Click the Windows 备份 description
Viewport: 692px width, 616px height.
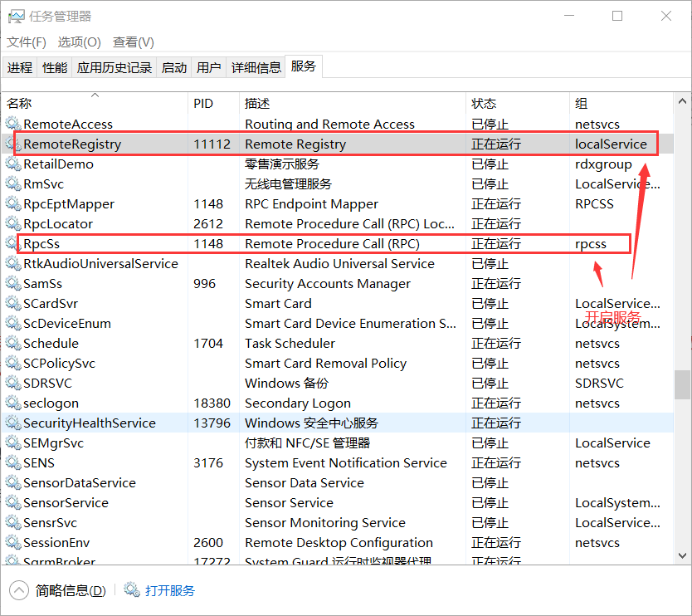[x=286, y=383]
